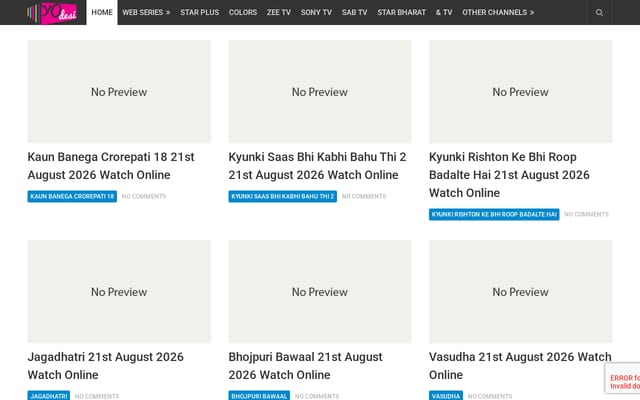Image resolution: width=640 pixels, height=400 pixels.
Task: Click the Bhojpuri Bawaal category tag
Action: click(259, 396)
